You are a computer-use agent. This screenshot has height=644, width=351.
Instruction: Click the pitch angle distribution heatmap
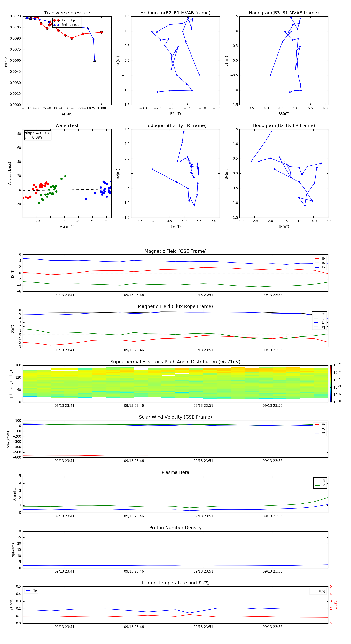click(175, 384)
